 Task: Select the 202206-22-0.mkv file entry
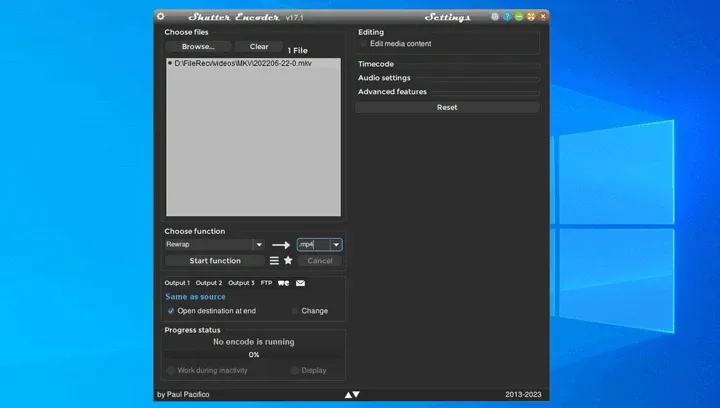coord(240,63)
